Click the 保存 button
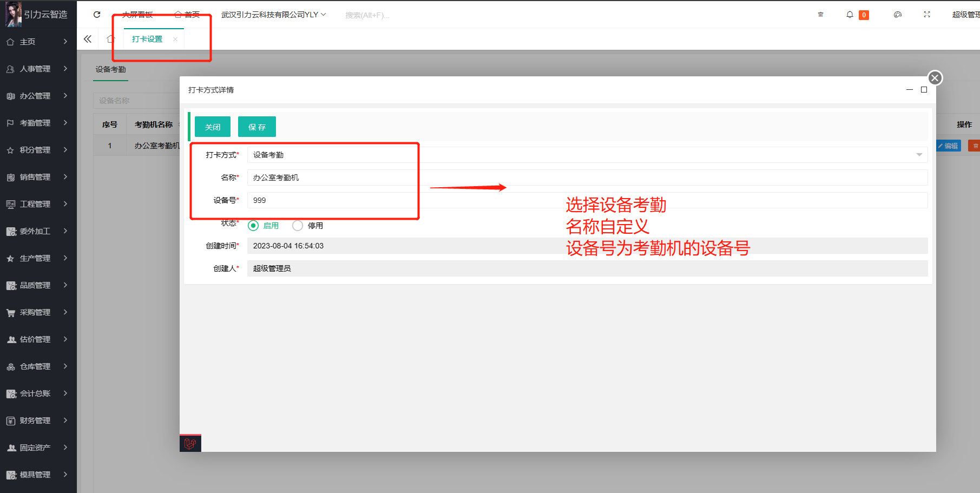980x493 pixels. point(257,127)
